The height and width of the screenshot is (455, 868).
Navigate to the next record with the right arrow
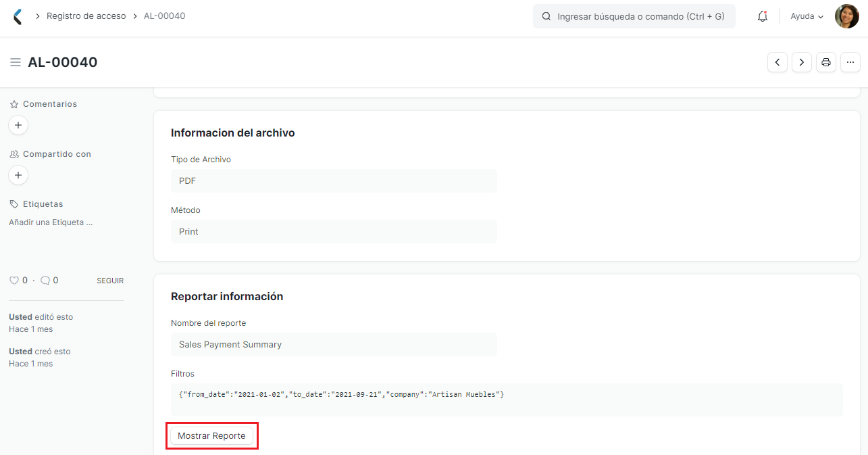(801, 62)
